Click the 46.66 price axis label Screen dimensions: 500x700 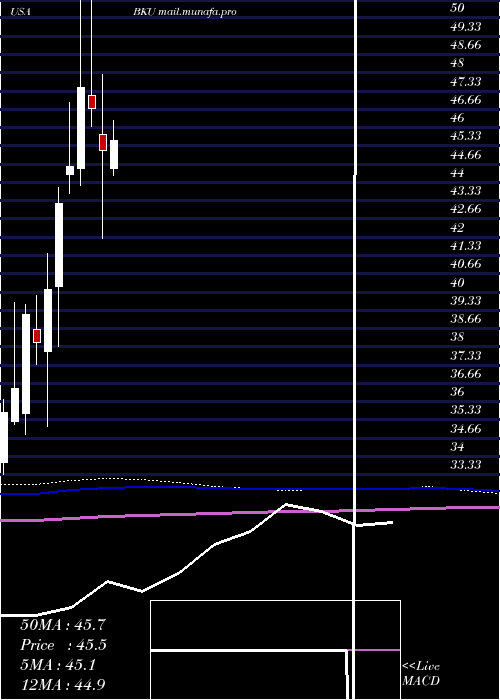tap(466, 99)
